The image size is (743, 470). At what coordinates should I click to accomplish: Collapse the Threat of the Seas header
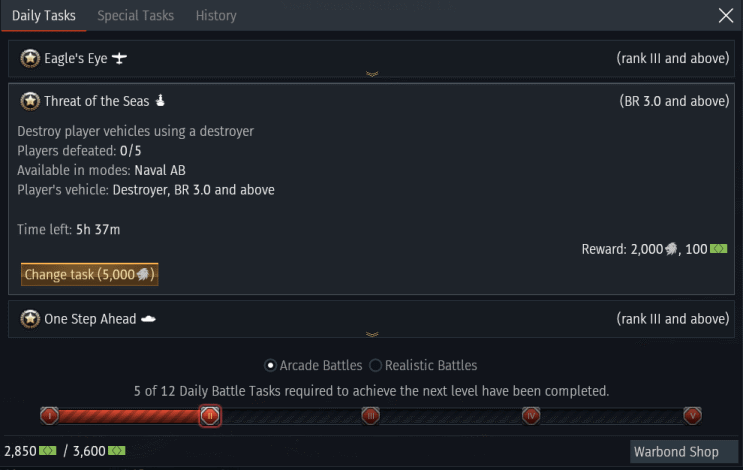coord(372,101)
